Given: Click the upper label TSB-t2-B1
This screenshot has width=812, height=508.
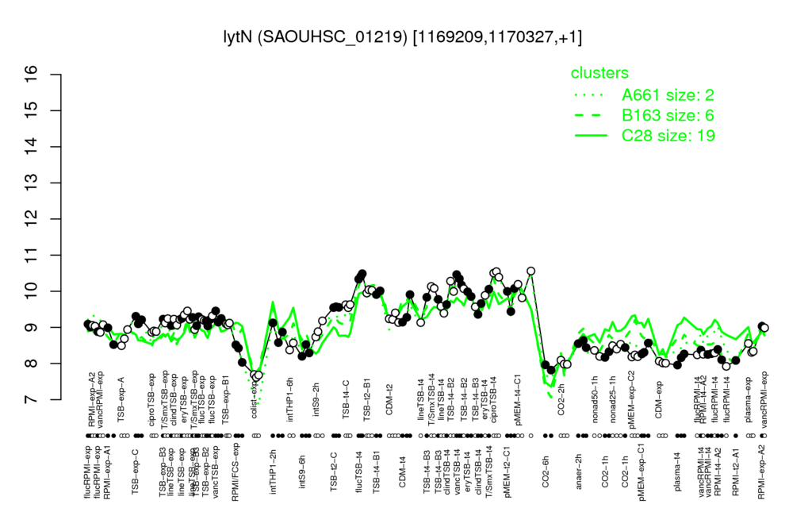Looking at the screenshot, I should 367,401.
